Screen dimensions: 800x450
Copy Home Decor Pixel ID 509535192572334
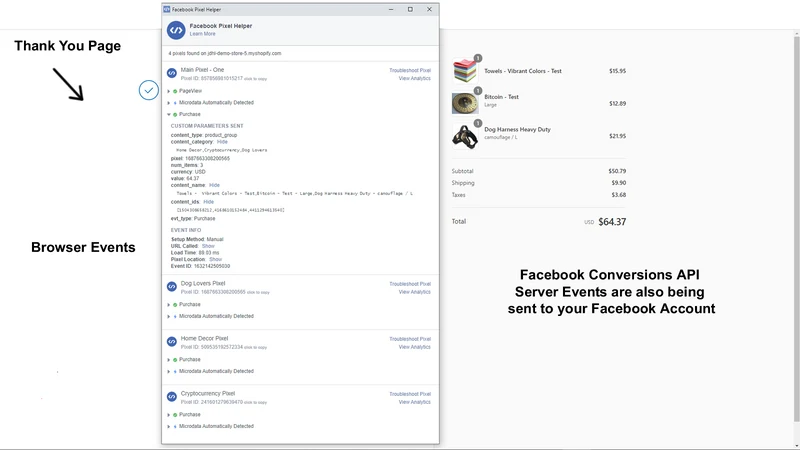(255, 347)
